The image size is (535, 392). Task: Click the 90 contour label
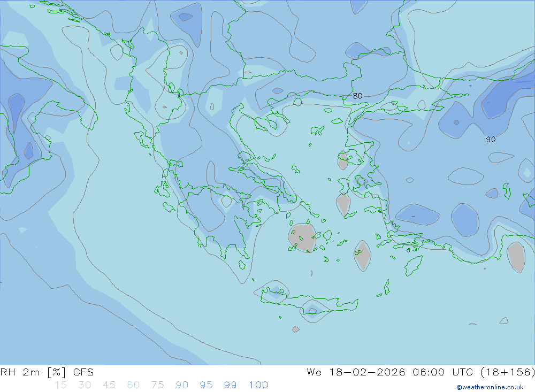click(491, 140)
